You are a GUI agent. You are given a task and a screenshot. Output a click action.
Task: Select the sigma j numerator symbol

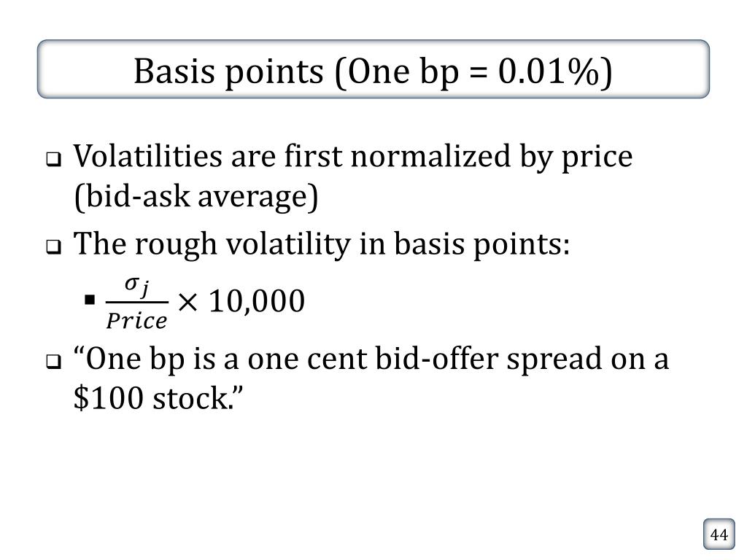click(137, 287)
